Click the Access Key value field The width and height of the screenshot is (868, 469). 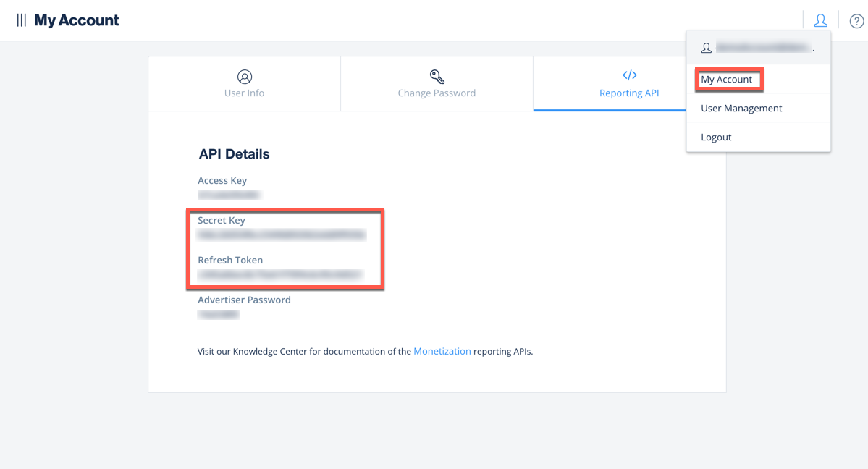[x=229, y=194]
